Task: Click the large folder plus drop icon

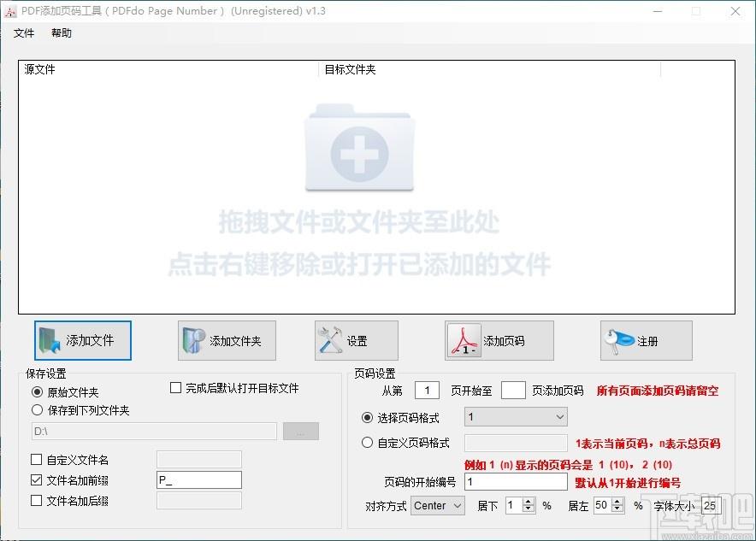Action: (x=359, y=148)
